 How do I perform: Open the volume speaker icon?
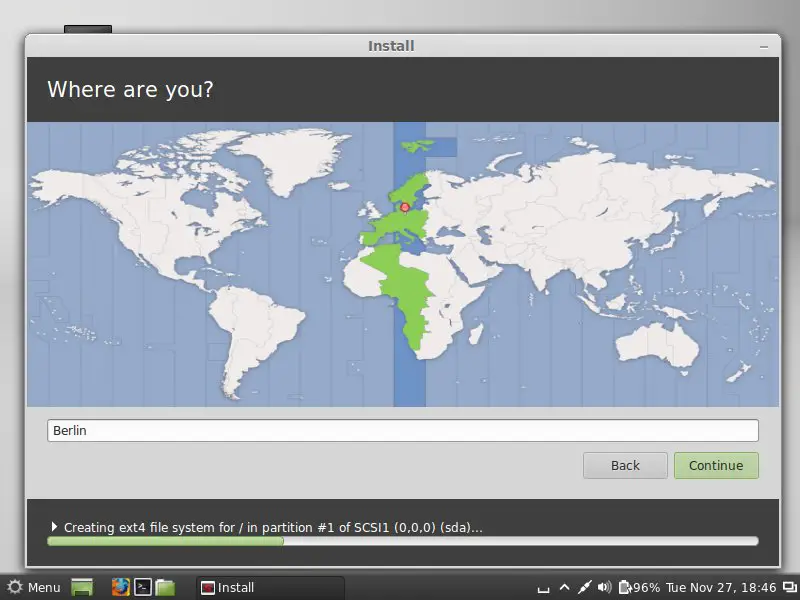[605, 588]
